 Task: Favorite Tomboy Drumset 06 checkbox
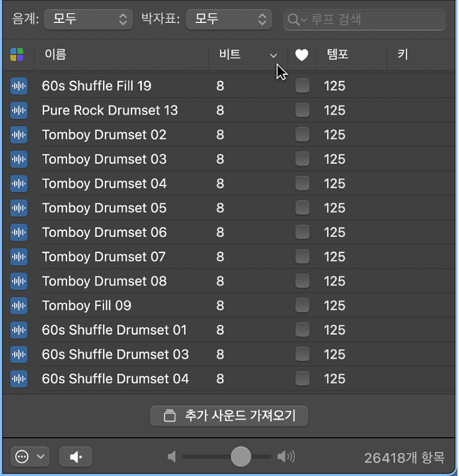click(302, 232)
